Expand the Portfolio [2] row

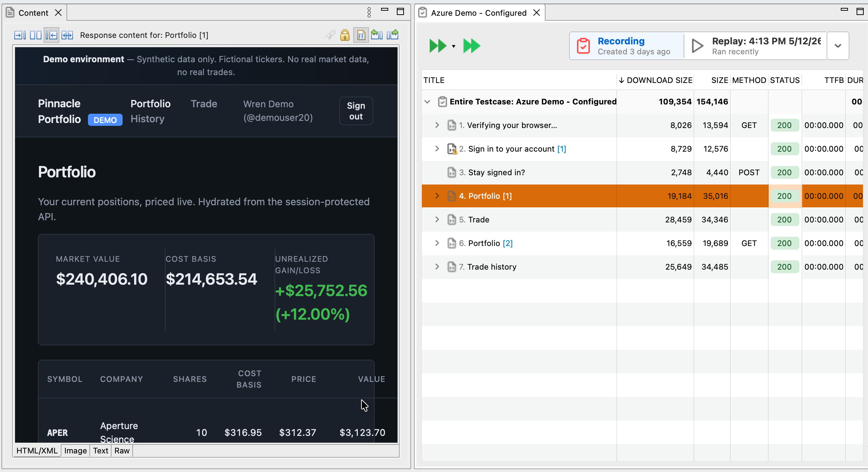coord(437,243)
